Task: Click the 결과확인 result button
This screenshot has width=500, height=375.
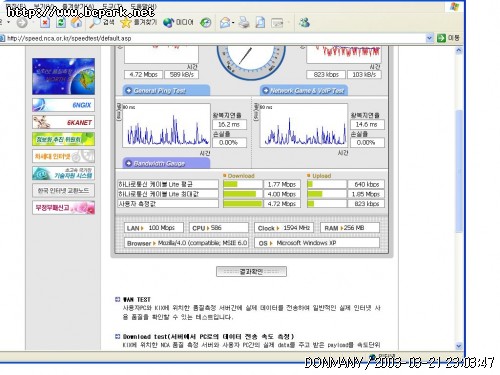Action: click(251, 271)
